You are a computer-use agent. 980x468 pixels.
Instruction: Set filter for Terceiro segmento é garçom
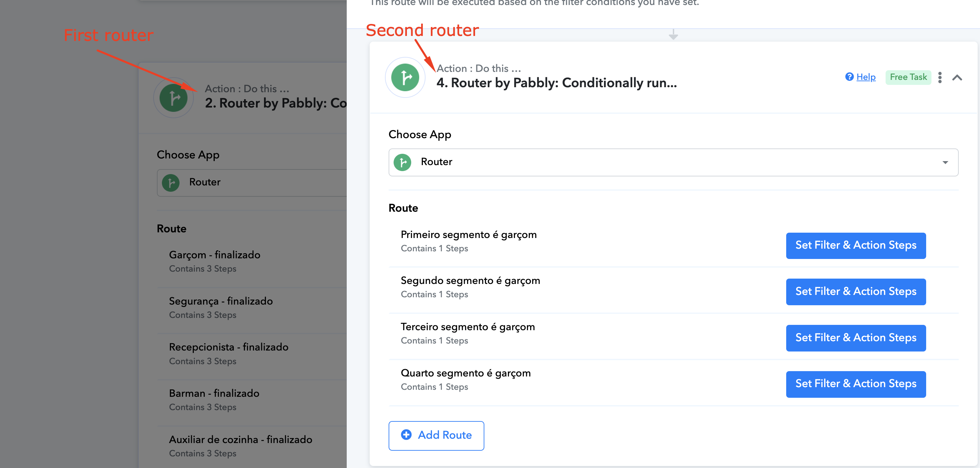[856, 338]
